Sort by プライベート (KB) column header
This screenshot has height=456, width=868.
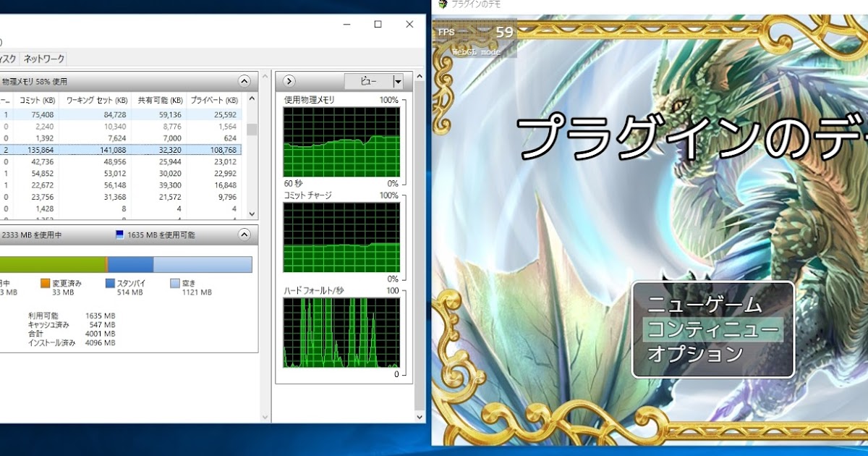pyautogui.click(x=214, y=101)
